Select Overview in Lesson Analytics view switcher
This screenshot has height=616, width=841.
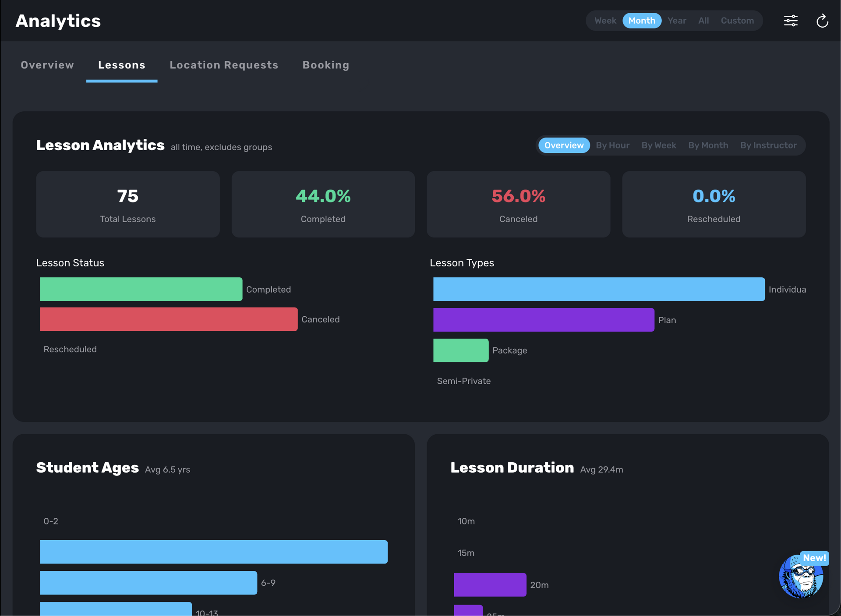(564, 145)
